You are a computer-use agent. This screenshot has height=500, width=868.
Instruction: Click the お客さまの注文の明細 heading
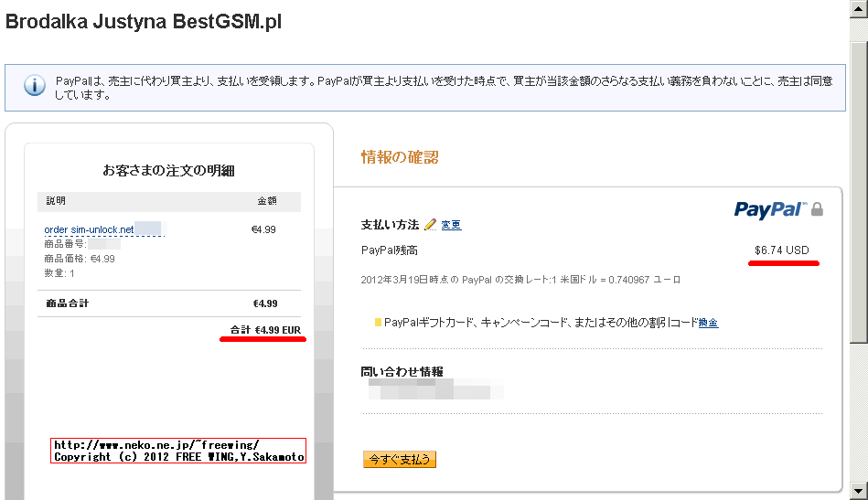coord(169,170)
